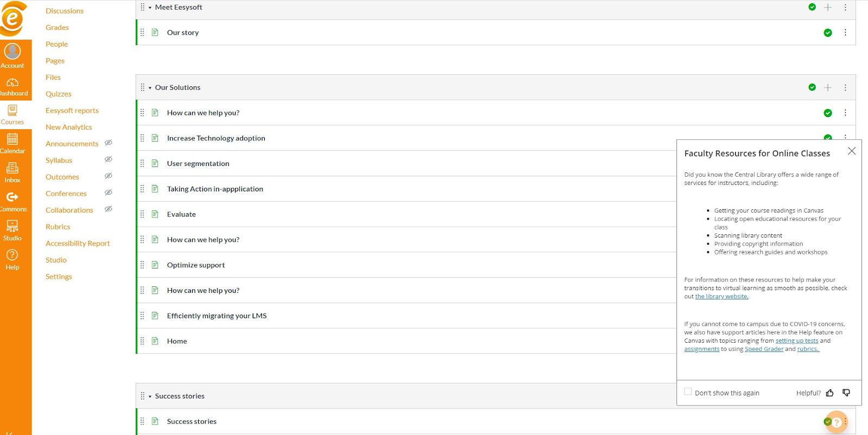Click the Commons navigation icon

pos(12,197)
